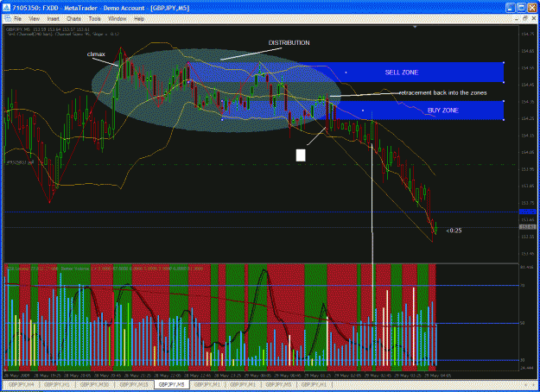Switch to the GBPJPY,H4 chart tab
This screenshot has width=540, height=392.
click(x=21, y=384)
